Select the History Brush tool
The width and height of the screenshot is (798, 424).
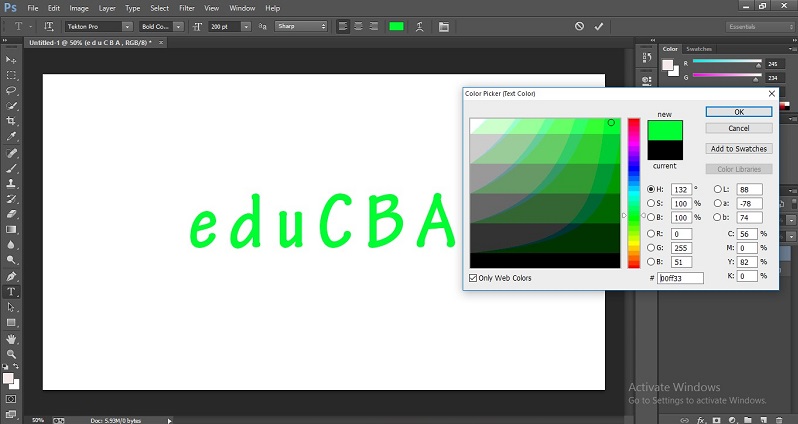tap(11, 199)
